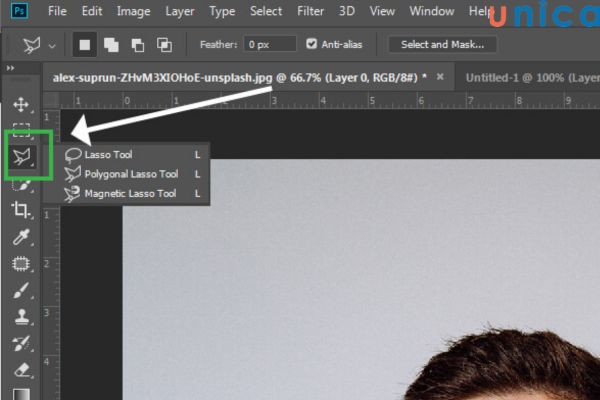Image resolution: width=600 pixels, height=400 pixels.
Task: Expand the tools panel double arrows
Action: tap(10, 68)
